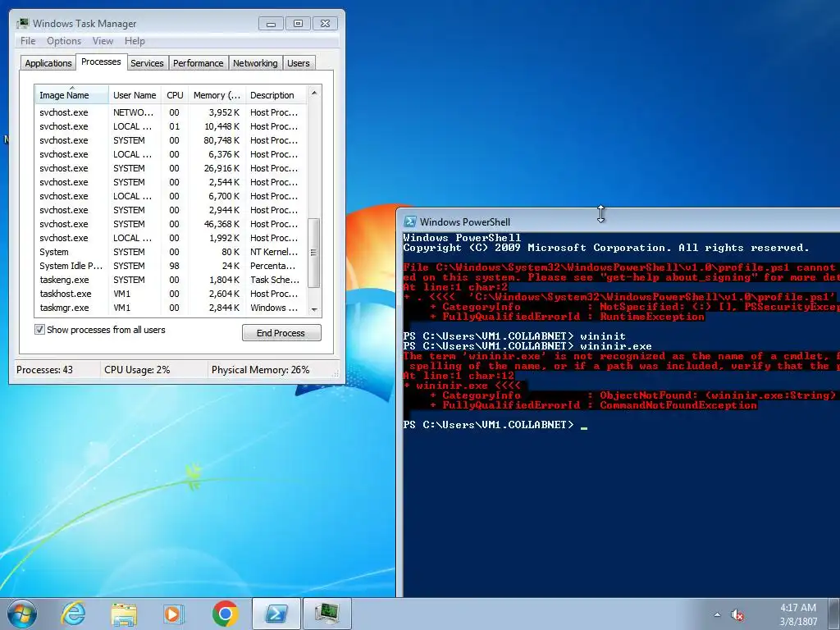Click Processes: 43 in status bar
The image size is (840, 630).
coord(44,370)
